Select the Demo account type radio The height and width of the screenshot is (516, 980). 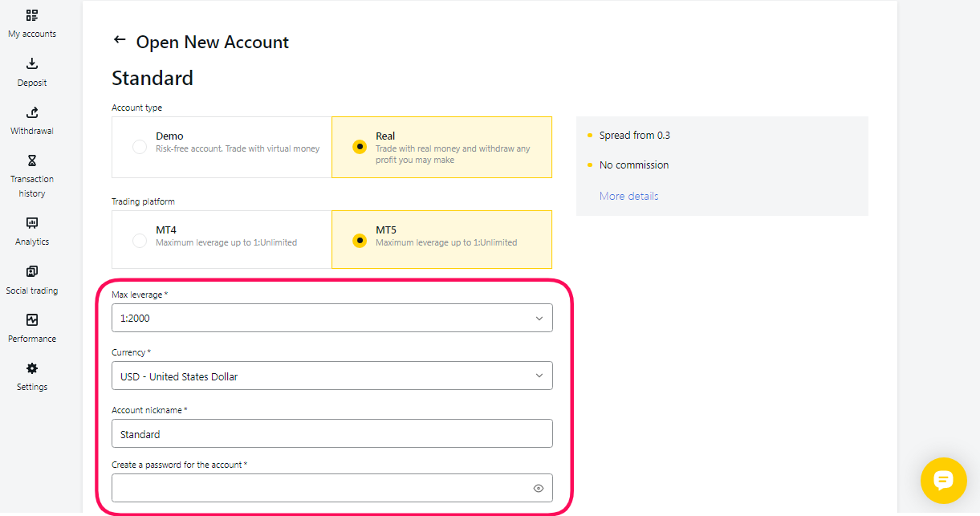[x=140, y=147]
